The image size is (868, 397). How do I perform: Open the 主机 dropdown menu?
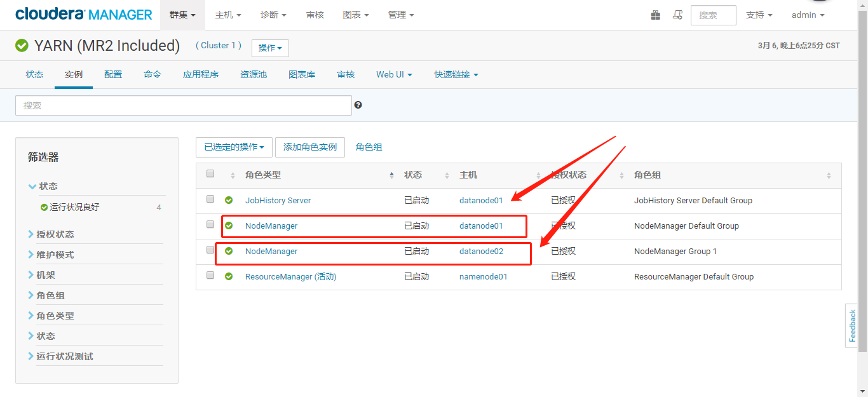[228, 15]
